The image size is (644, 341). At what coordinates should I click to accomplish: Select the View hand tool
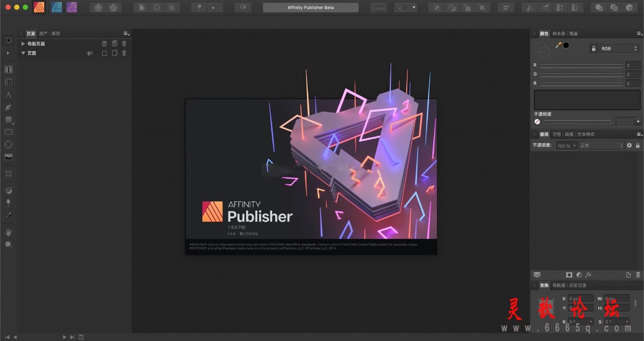click(9, 232)
